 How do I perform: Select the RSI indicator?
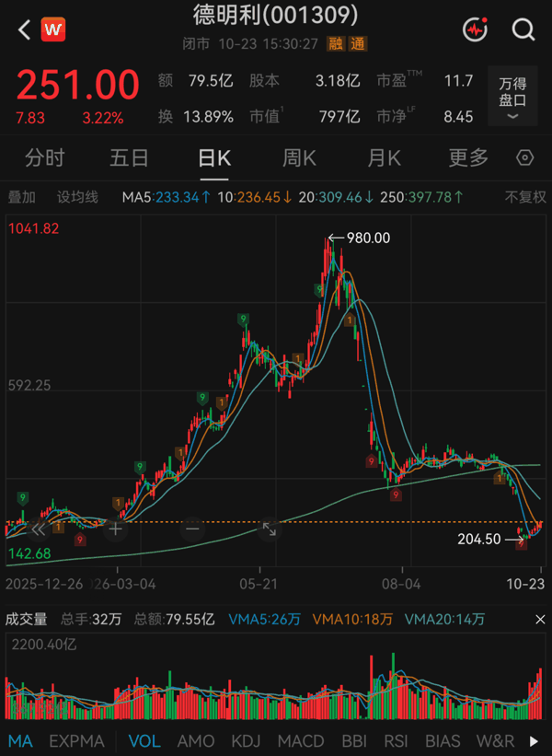coord(396,741)
